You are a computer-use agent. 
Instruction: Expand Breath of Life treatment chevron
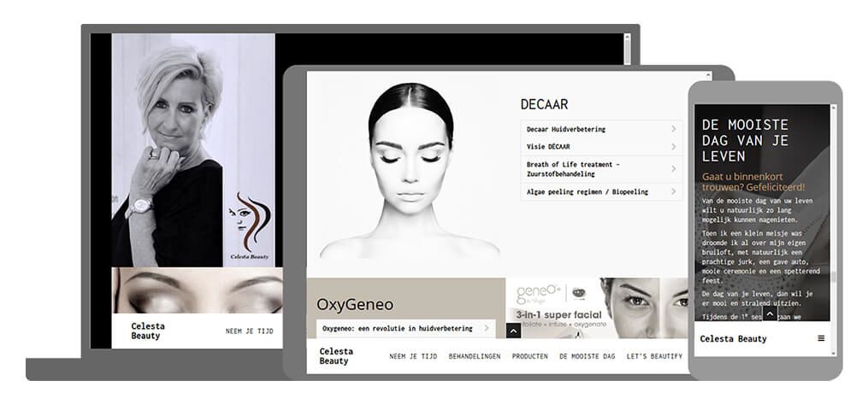pos(674,168)
